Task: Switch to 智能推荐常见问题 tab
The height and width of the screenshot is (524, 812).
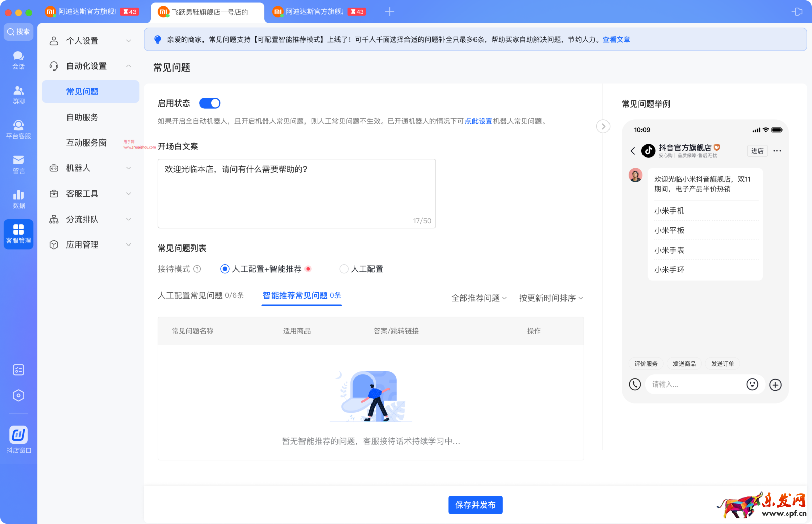Action: (301, 296)
